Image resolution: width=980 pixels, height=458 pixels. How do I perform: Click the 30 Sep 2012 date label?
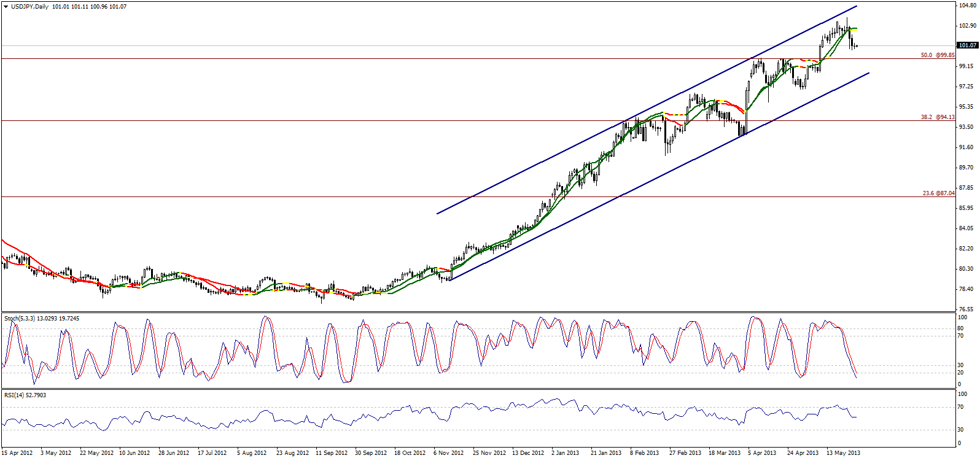point(371,453)
